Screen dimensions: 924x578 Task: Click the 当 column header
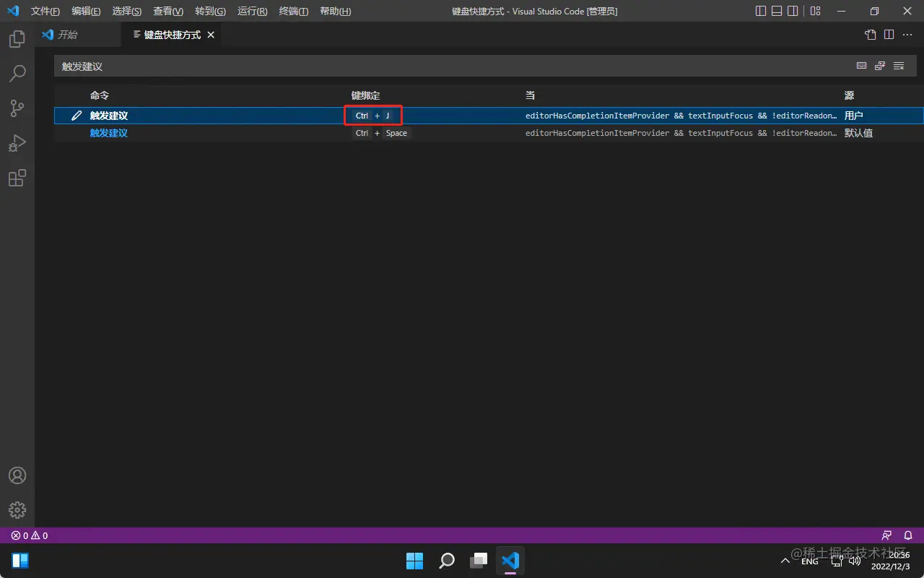point(530,95)
